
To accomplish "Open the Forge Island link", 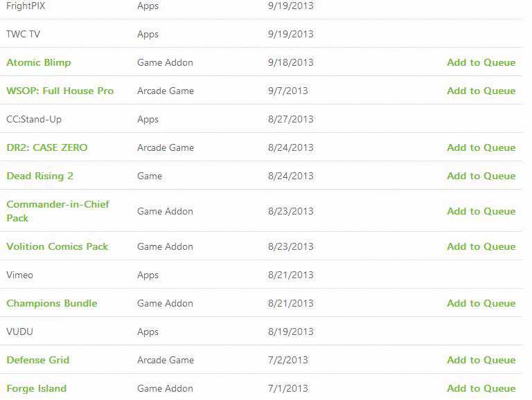I will tap(36, 388).
